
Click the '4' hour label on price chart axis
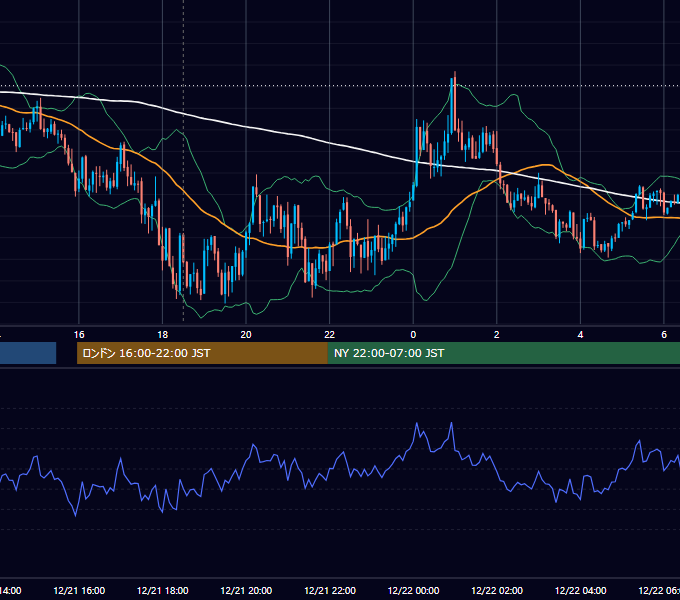pos(580,335)
